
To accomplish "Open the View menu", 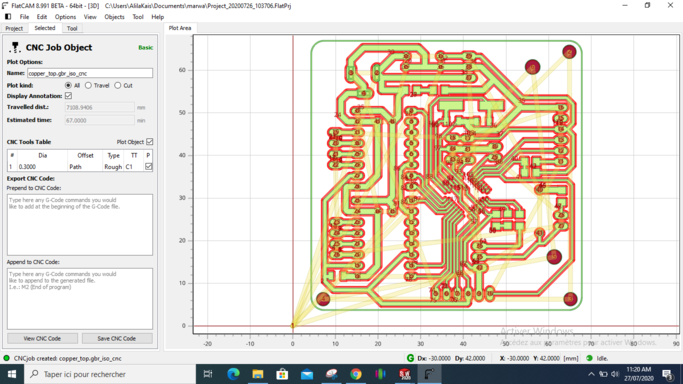I will (x=90, y=17).
